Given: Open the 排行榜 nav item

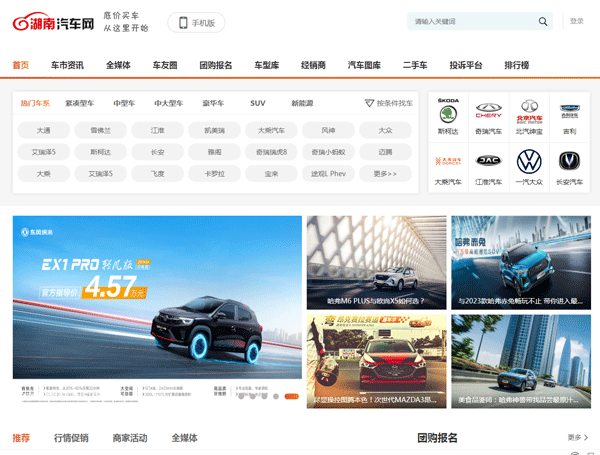Looking at the screenshot, I should [x=517, y=65].
